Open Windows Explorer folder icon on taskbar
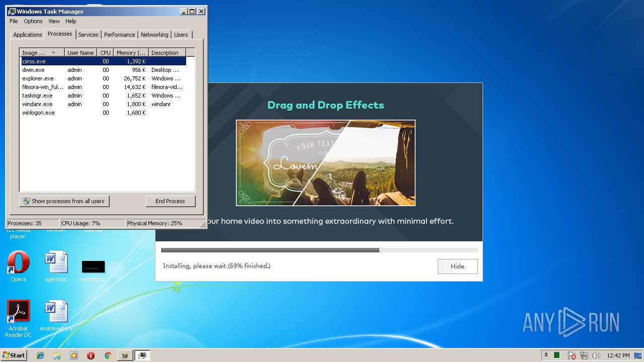Screen dimensions: 644x362 pos(57,355)
